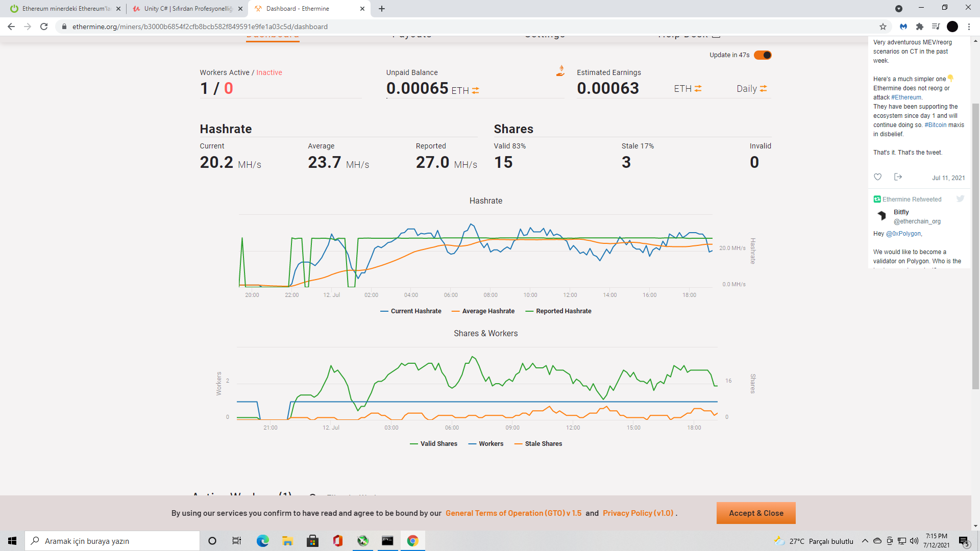Click the payout icon above Unpaid Balance
Viewport: 980px width, 551px height.
pos(560,71)
